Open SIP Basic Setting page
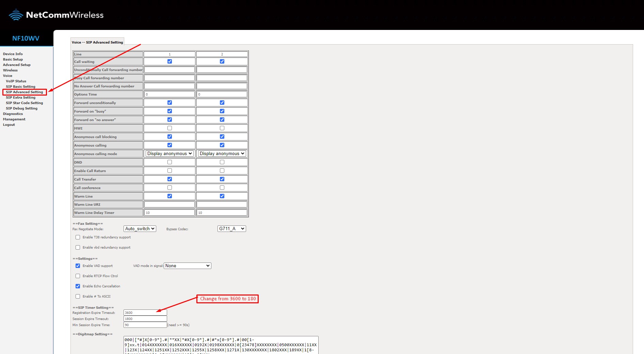 click(x=20, y=86)
